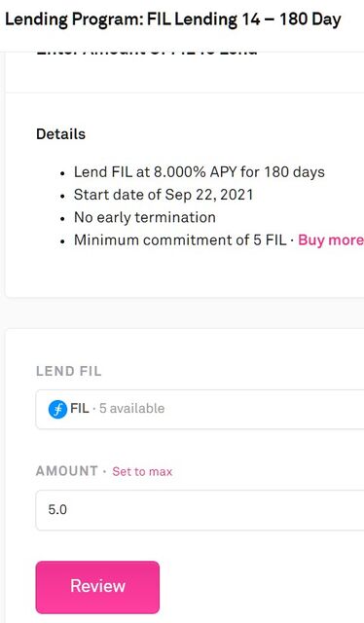Click the 'Start date of Sep 22, 2021' line
The width and height of the screenshot is (364, 623).
[x=164, y=195]
